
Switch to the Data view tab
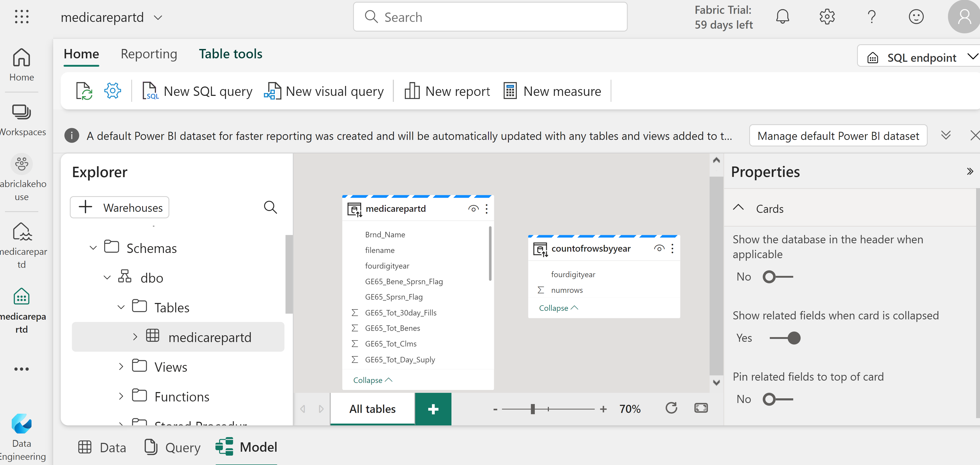[x=102, y=448]
